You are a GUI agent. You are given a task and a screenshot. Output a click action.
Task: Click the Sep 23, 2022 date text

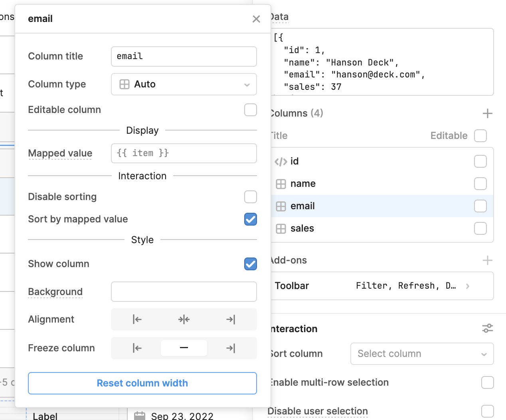point(182,416)
